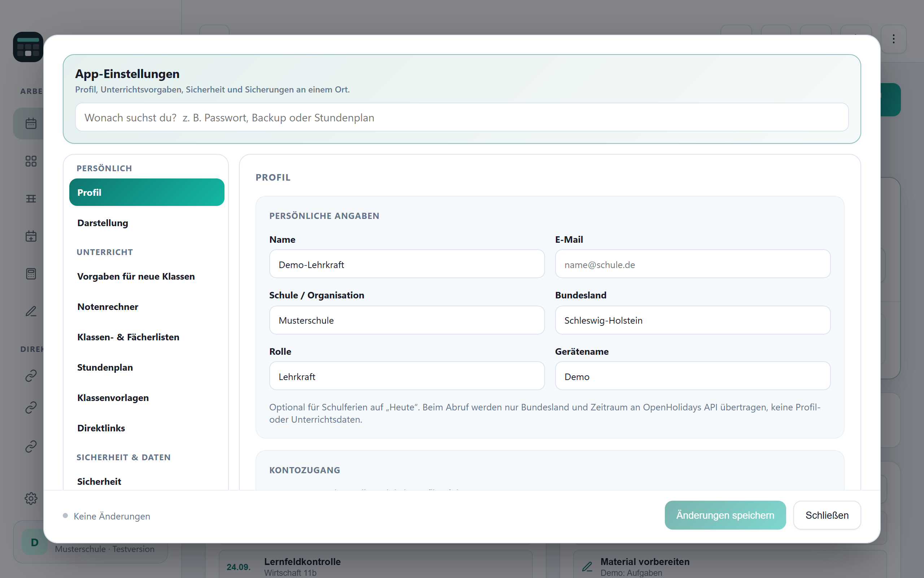
Task: Click the Name input field
Action: (x=407, y=264)
